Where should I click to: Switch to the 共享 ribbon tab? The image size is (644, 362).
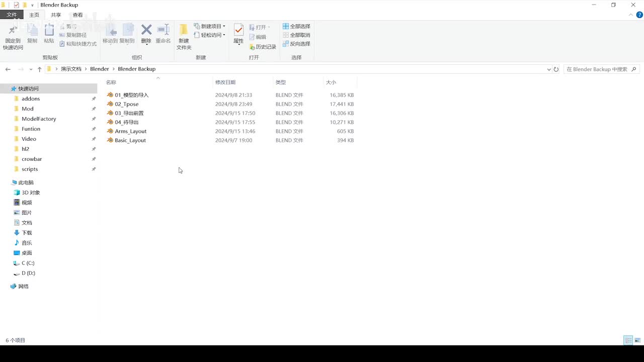[56, 15]
